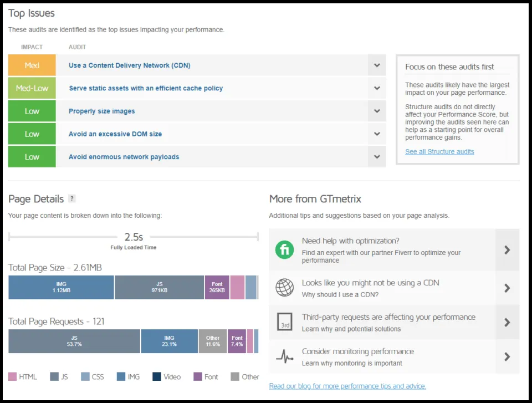Click the Font 7.4% requests segment

[237, 341]
